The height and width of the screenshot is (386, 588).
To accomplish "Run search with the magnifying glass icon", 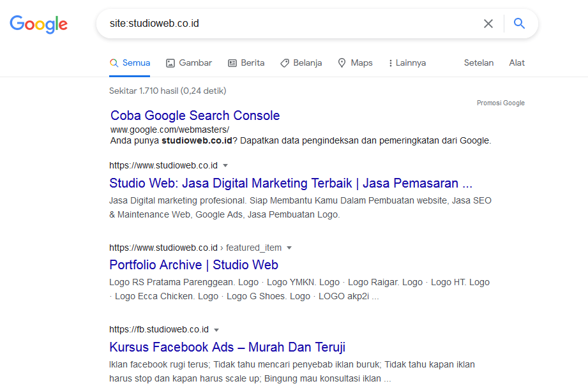I will pos(520,23).
